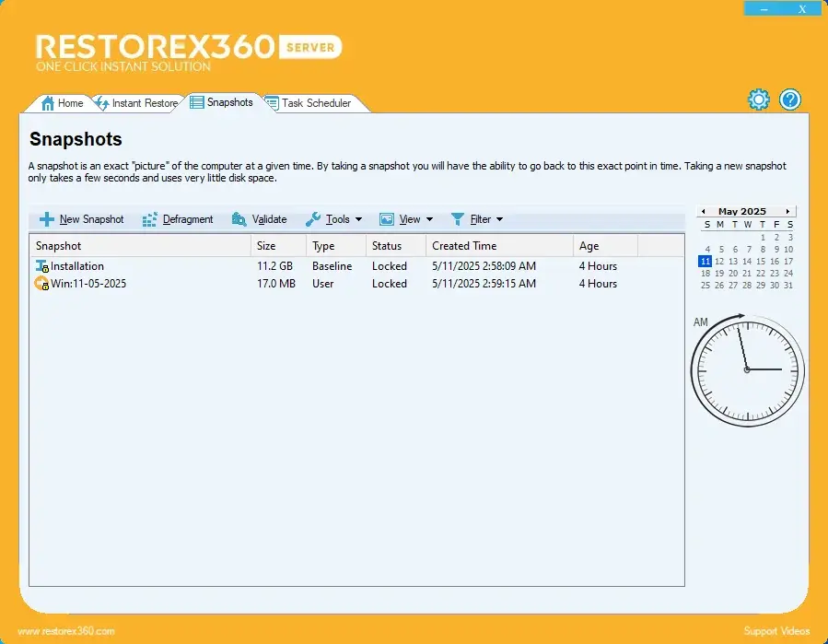828x644 pixels.
Task: Select May 15 in the calendar
Action: click(x=761, y=261)
